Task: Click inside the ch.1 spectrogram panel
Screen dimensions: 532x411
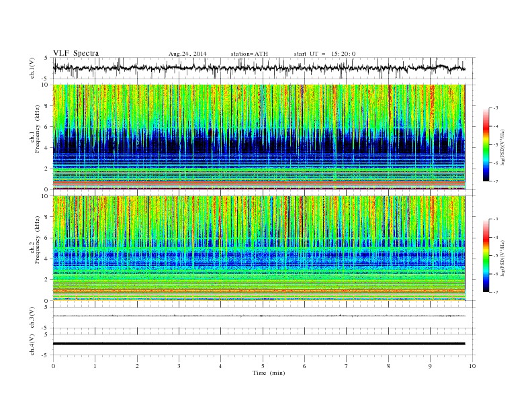Action: coord(259,137)
